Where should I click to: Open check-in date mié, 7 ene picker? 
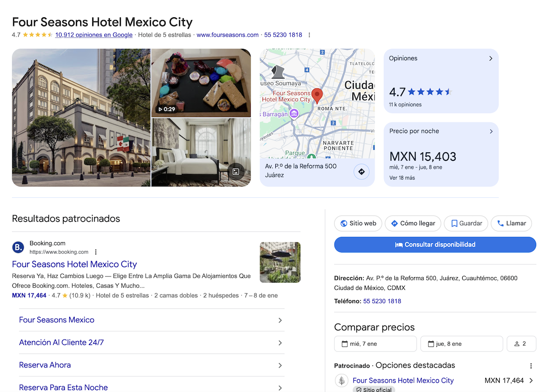pos(375,344)
